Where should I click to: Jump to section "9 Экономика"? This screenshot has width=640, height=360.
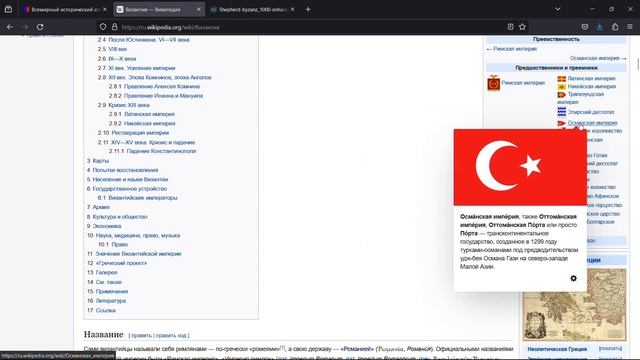104,226
